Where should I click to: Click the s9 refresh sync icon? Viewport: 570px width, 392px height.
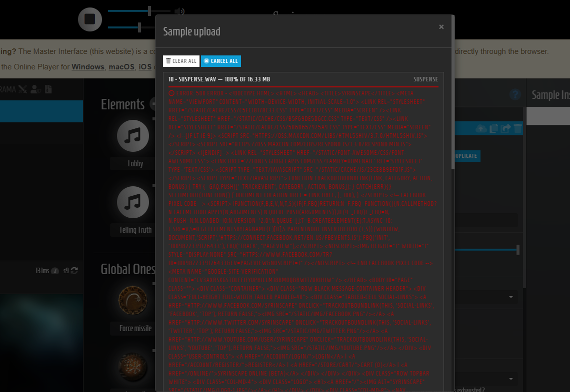click(74, 271)
